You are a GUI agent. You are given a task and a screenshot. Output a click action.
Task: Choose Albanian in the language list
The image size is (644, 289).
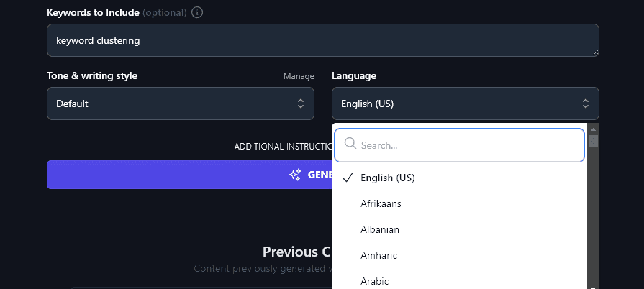pos(380,229)
